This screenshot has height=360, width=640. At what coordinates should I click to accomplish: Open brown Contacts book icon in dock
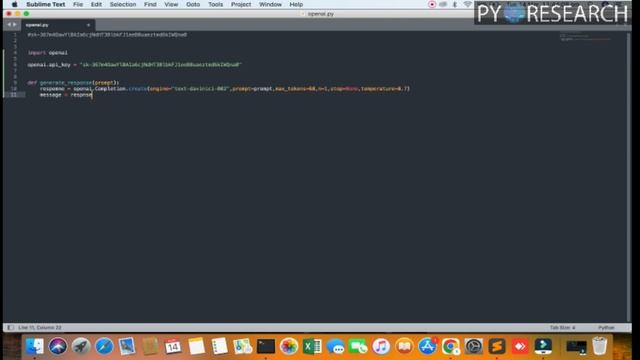(x=150, y=347)
